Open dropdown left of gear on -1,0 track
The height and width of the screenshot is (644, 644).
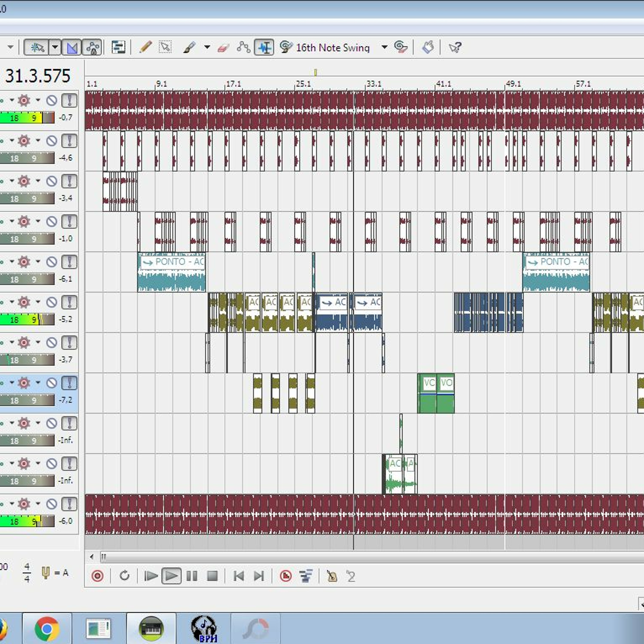coord(12,221)
